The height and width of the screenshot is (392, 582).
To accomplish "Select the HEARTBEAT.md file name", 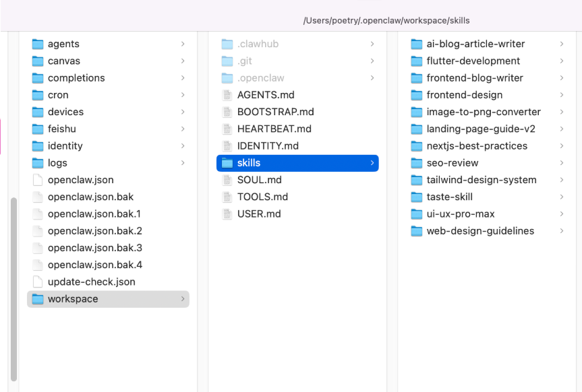I will tap(274, 129).
